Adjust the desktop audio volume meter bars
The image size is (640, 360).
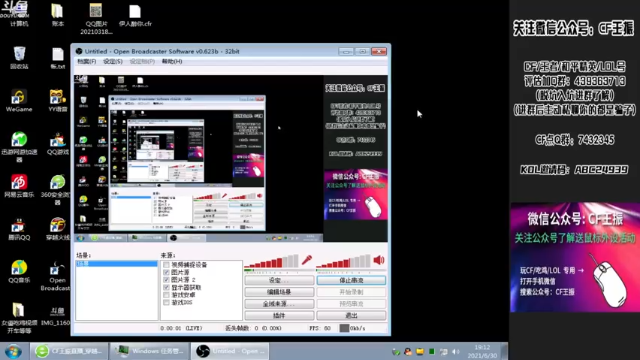click(343, 261)
